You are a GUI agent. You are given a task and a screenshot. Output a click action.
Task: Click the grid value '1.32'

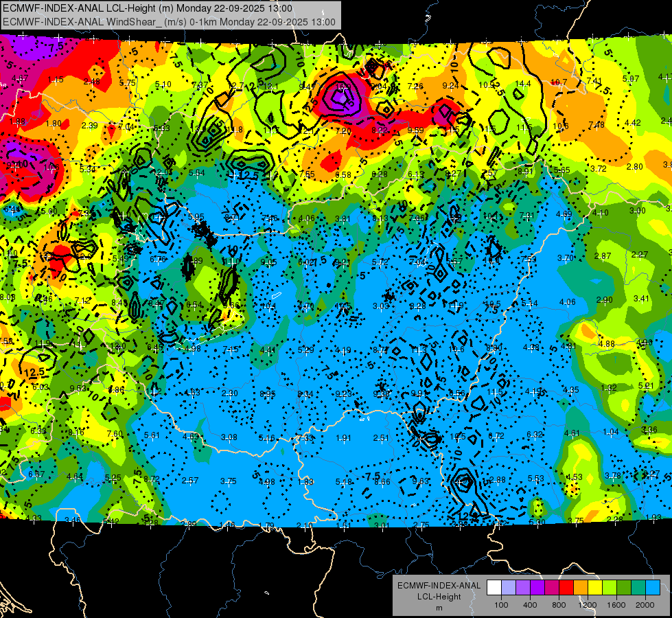tap(609, 388)
